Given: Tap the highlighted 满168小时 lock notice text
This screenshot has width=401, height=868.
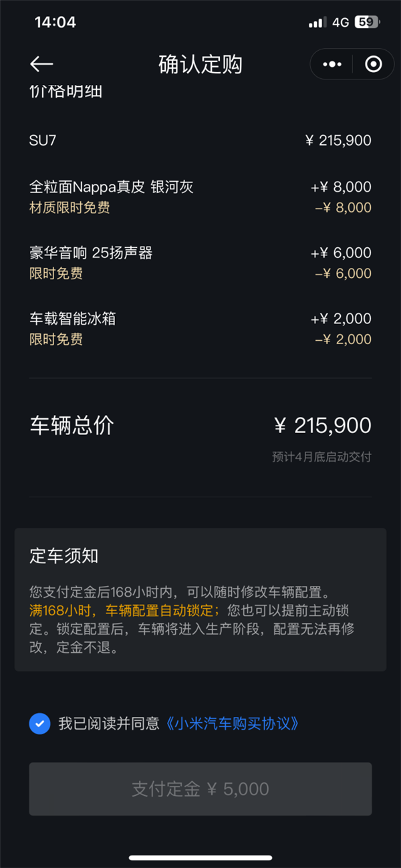Looking at the screenshot, I should 124,610.
